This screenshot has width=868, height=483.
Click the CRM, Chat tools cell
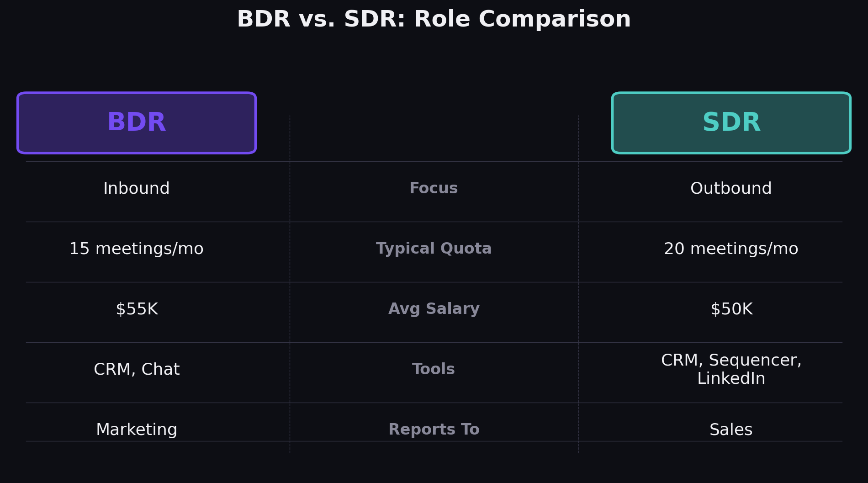click(137, 369)
